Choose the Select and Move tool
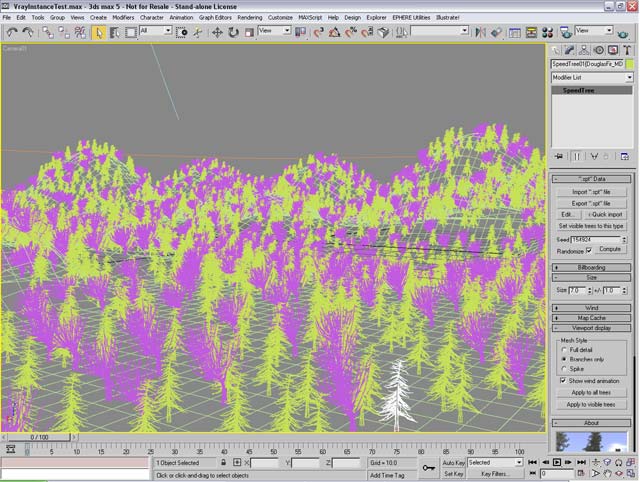 point(215,32)
